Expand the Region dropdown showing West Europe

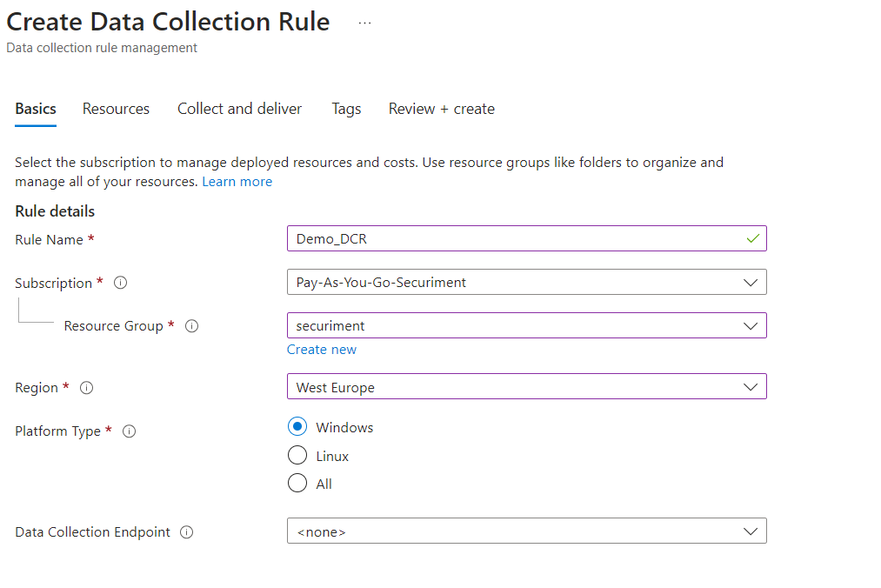coord(526,387)
